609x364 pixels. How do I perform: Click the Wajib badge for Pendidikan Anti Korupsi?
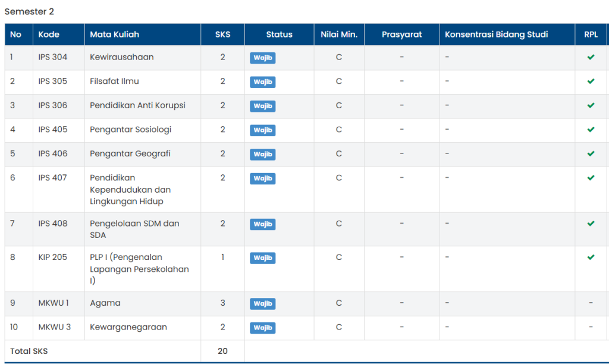click(262, 106)
